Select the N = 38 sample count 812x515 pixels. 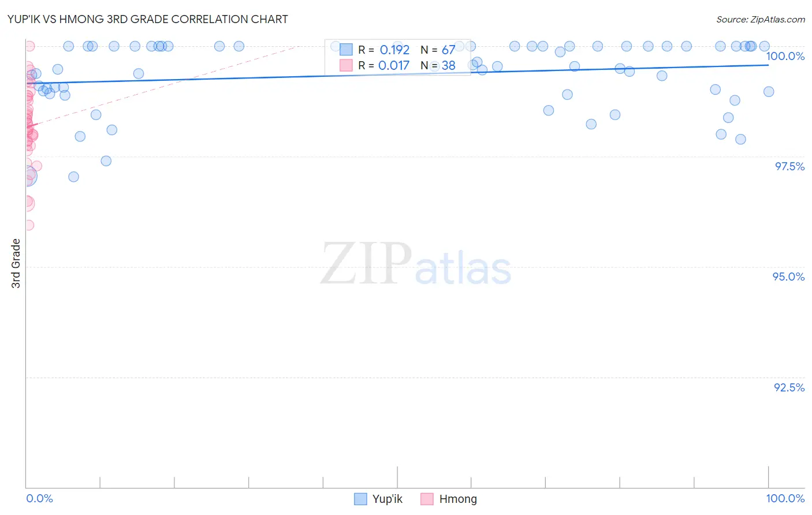(x=438, y=66)
